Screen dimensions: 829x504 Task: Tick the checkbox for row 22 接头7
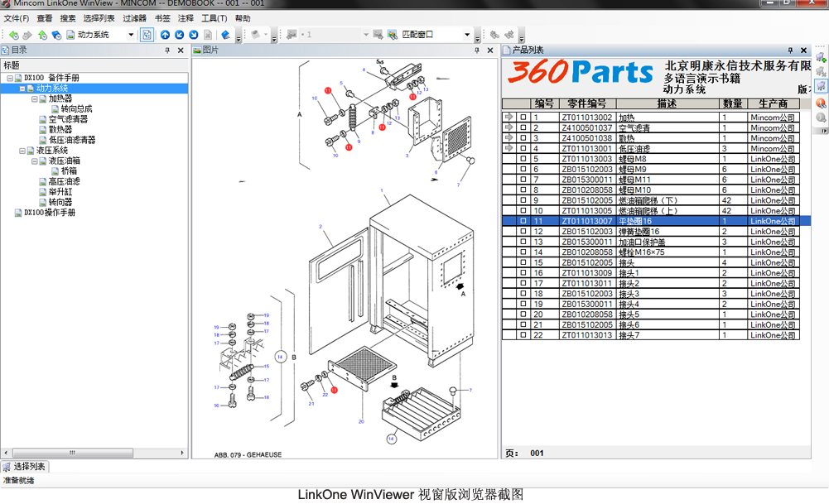pyautogui.click(x=523, y=335)
